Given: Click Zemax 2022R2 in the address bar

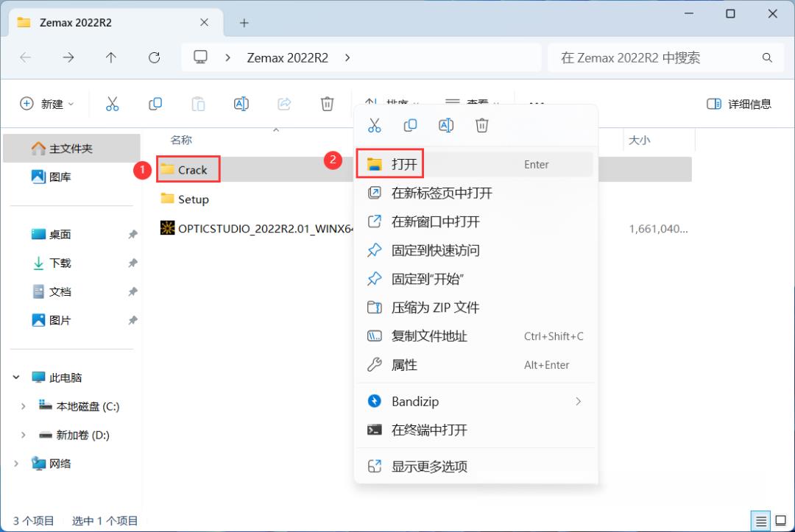Looking at the screenshot, I should (x=288, y=57).
